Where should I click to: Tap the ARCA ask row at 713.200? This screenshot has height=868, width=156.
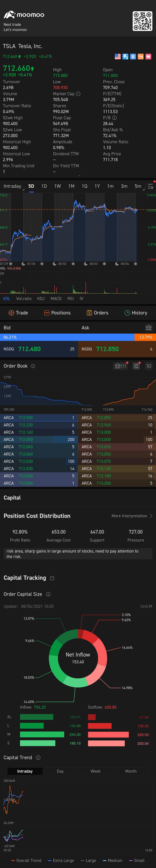click(117, 483)
